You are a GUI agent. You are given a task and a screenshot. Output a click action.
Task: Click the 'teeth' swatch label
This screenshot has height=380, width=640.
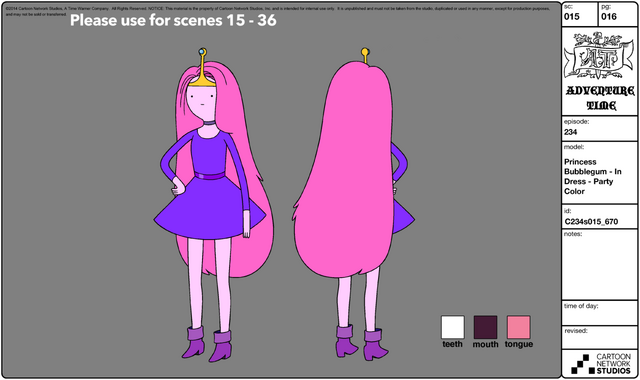click(x=453, y=344)
